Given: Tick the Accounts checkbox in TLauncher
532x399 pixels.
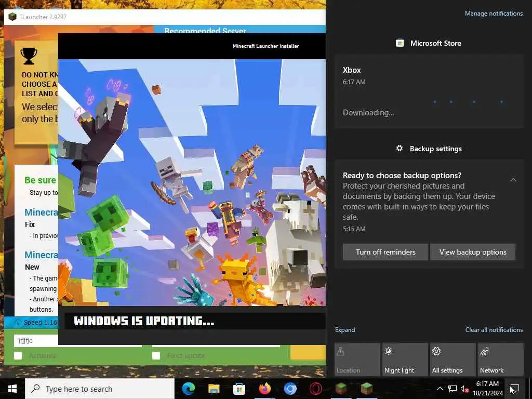Looking at the screenshot, I should [18, 355].
